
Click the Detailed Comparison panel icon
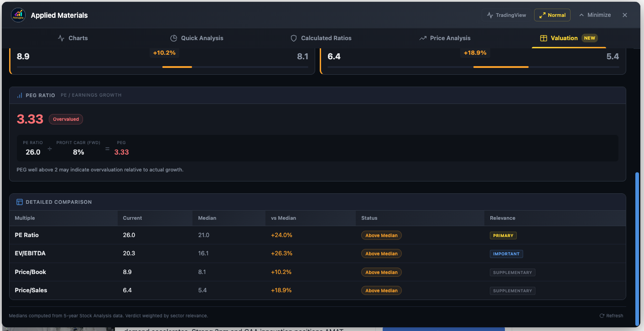click(x=19, y=202)
